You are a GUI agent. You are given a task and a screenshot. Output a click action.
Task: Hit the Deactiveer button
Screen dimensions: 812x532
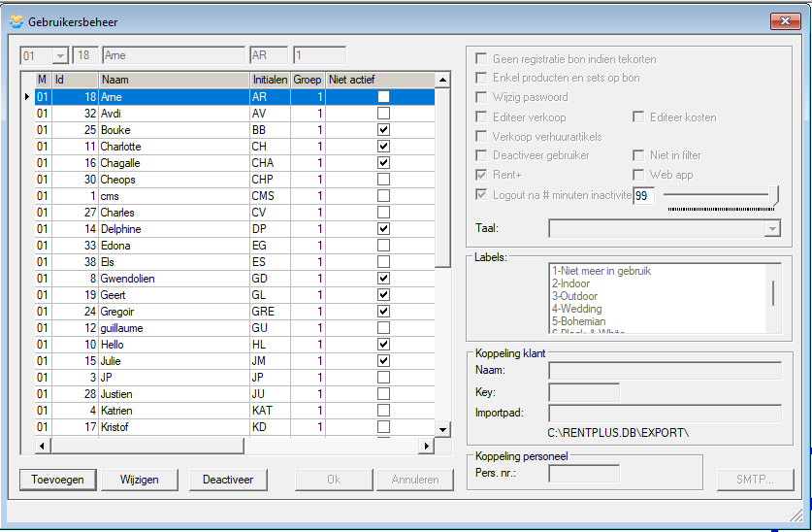coord(227,480)
